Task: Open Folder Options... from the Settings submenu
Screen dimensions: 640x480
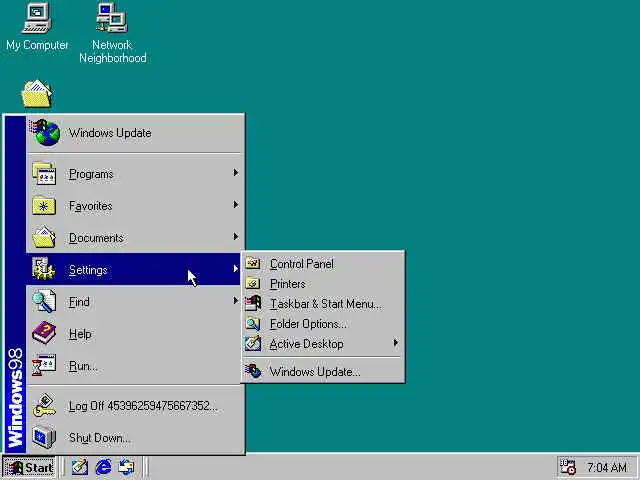Action: coord(323,324)
